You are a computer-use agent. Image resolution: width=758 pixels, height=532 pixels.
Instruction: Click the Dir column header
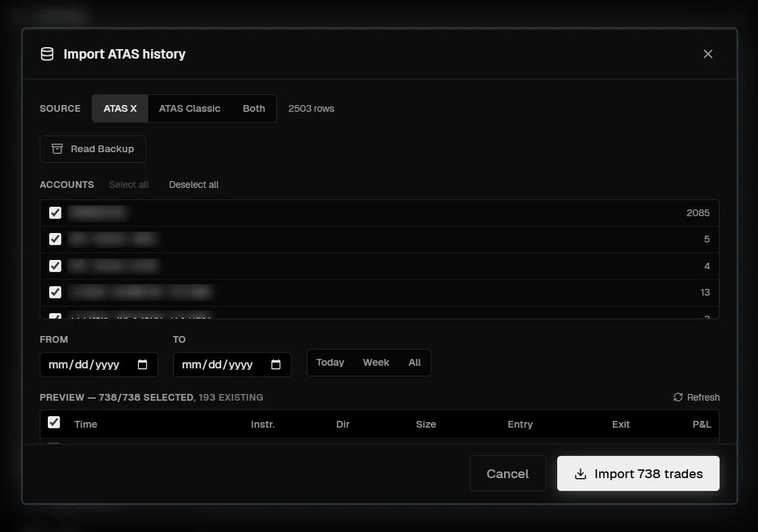pyautogui.click(x=343, y=424)
